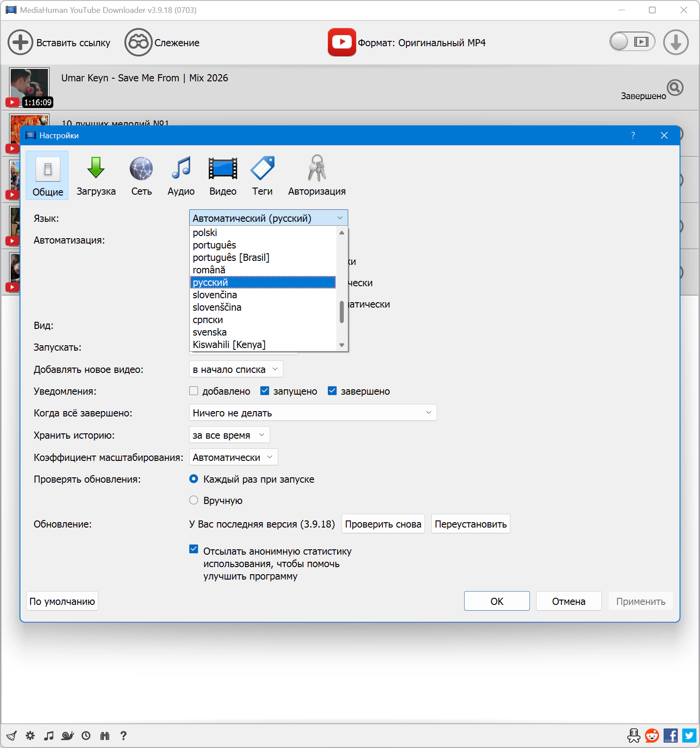
Task: Click the red YouTube format icon
Action: [x=342, y=42]
